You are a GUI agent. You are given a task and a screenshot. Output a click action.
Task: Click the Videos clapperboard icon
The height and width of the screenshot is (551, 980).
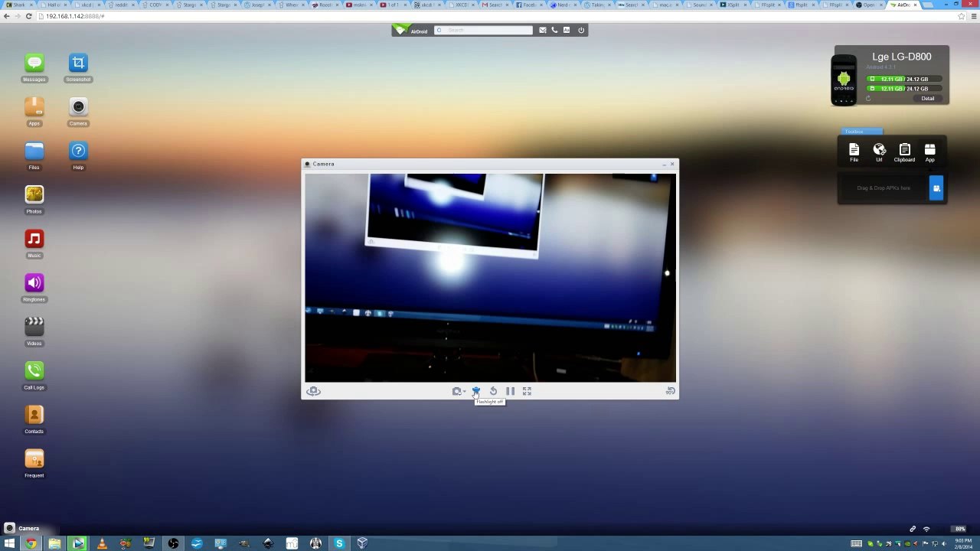coord(34,327)
